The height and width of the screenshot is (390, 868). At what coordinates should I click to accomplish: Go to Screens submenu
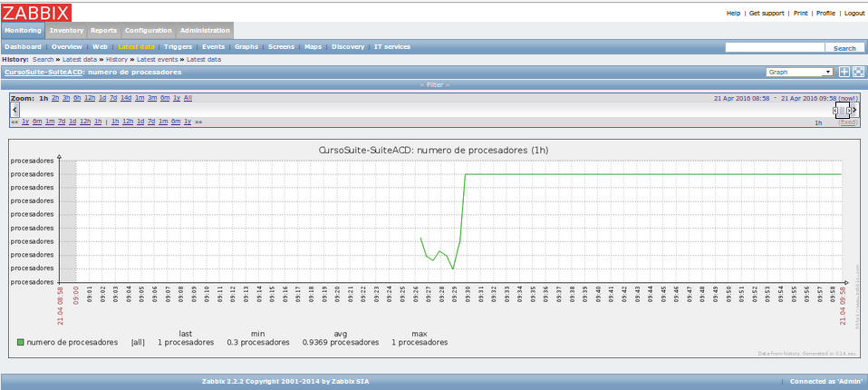281,47
